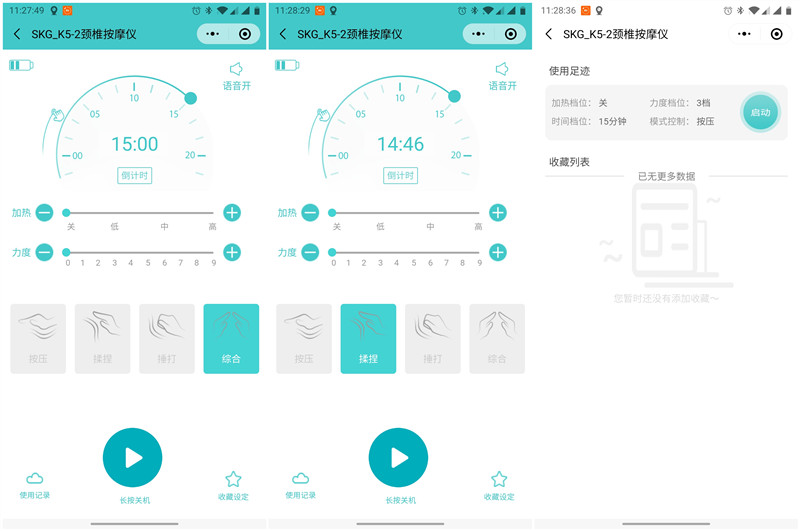Click the 长按关机 label in left screen

click(135, 500)
